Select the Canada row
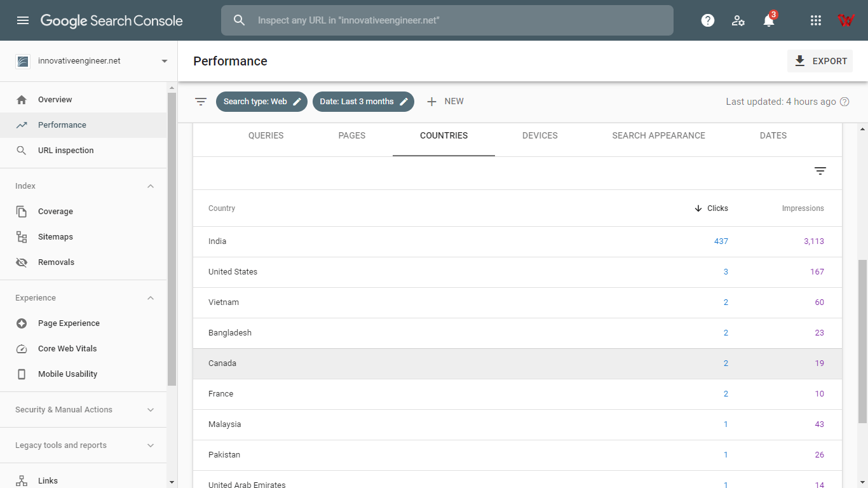Screen dimensions: 868x488 pyautogui.click(x=517, y=363)
